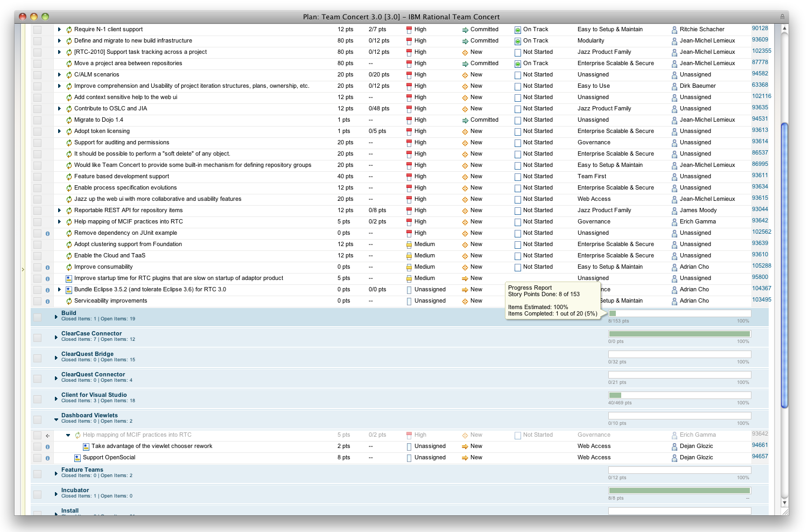This screenshot has height=532, width=808.
Task: Expand the Feature Teams group
Action: click(56, 473)
